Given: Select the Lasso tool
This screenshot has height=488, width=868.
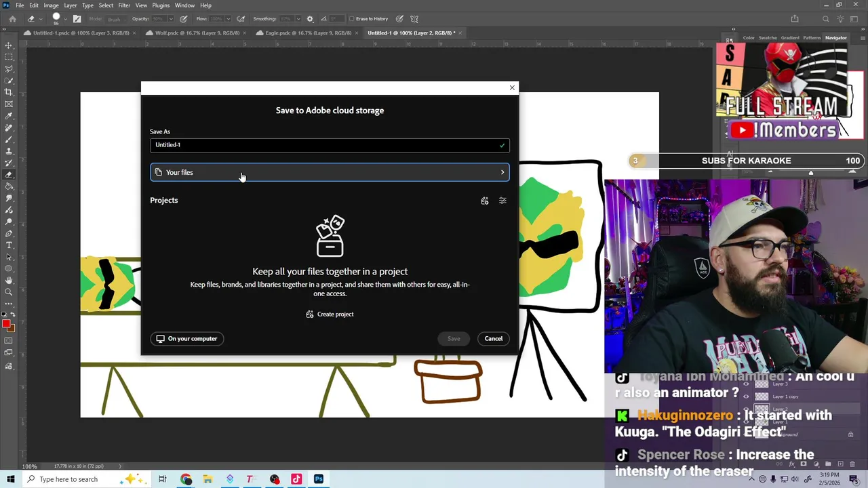Looking at the screenshot, I should coord(9,68).
